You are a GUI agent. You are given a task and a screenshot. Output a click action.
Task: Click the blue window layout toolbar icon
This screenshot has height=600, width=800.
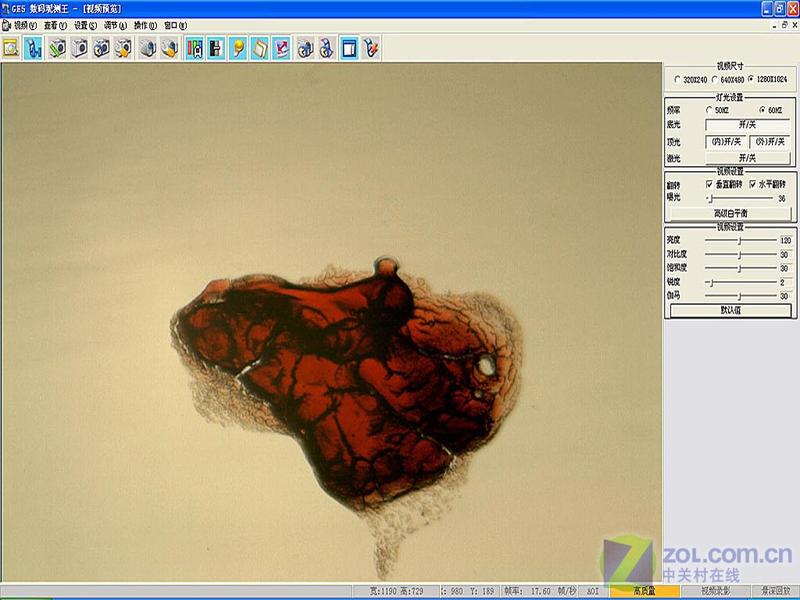[349, 48]
